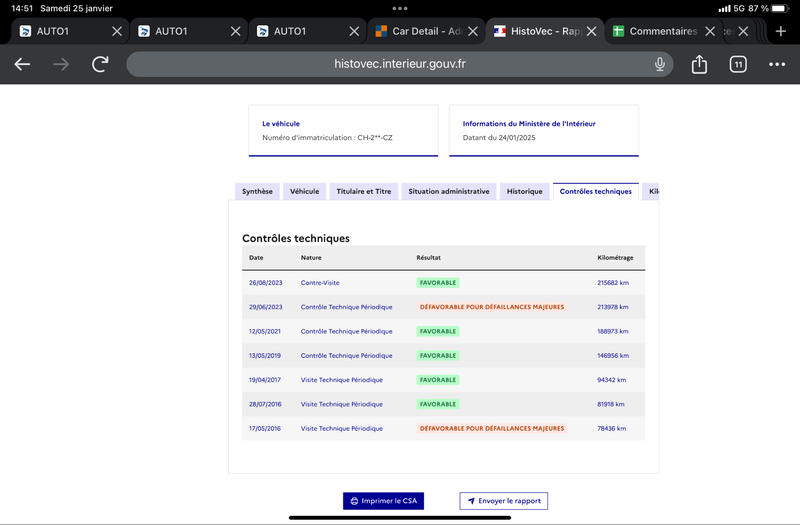
Task: Click the DÉFAVORABLE badge for 17/05/2016
Action: (492, 429)
